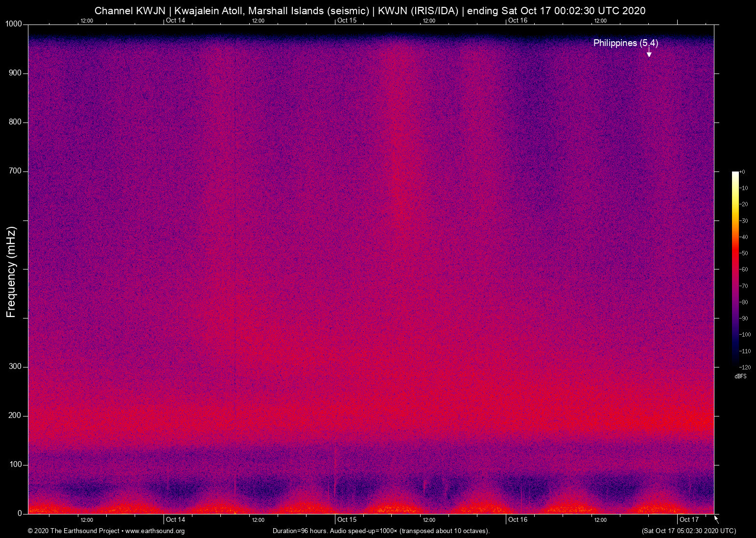This screenshot has width=756, height=538.
Task: Click the dBFS unit label under the color scale
Action: 740,376
